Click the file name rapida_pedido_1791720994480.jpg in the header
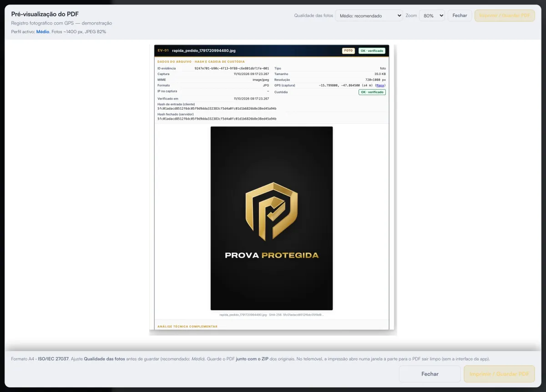The height and width of the screenshot is (392, 546). [x=204, y=50]
